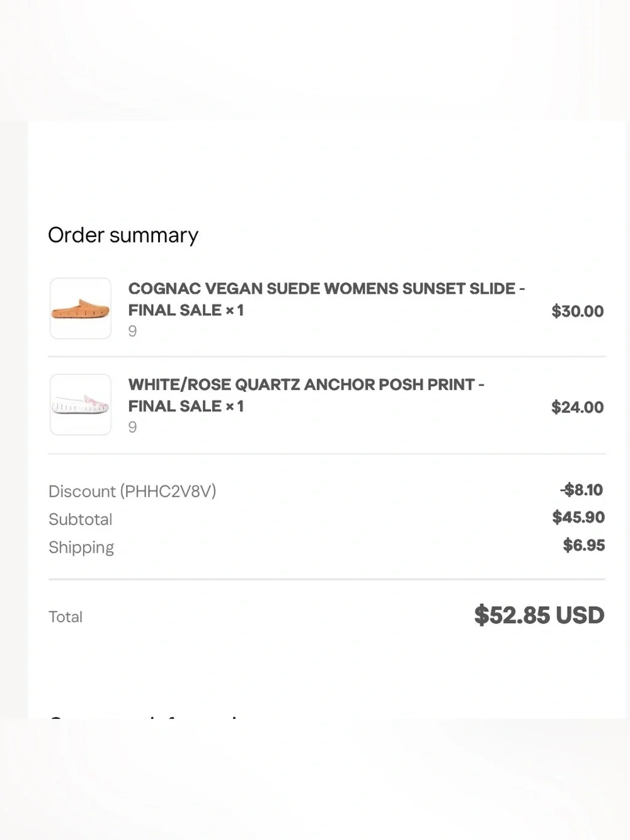Select the Discount (PHHC2V8V) code label
The width and height of the screenshot is (630, 840).
pos(132,491)
